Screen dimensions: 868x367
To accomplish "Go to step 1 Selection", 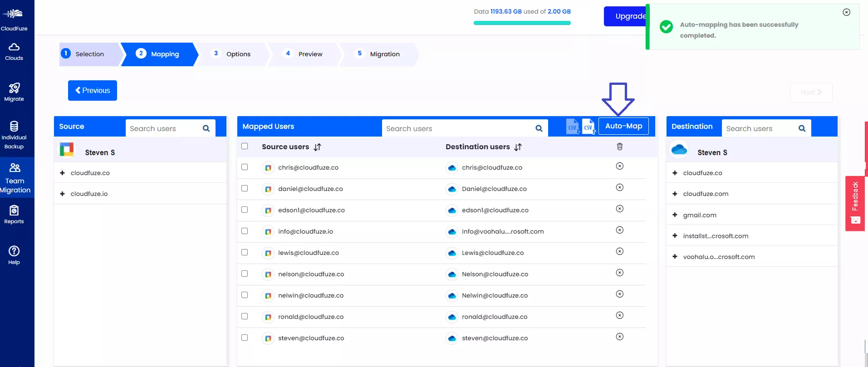I will [x=90, y=54].
